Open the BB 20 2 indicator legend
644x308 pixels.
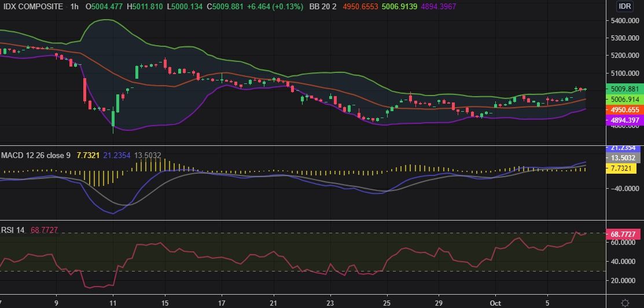322,6
